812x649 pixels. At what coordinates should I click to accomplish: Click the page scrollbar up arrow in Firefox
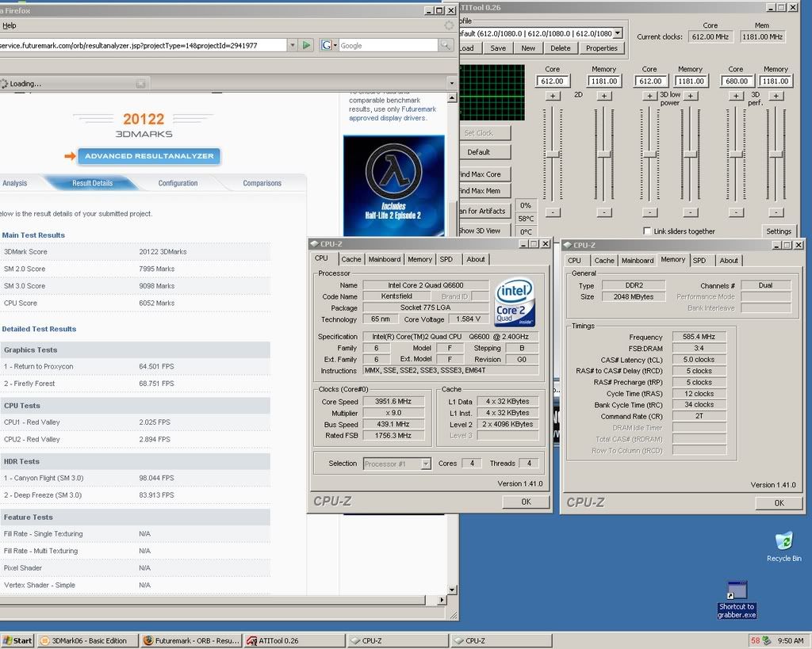[451, 97]
